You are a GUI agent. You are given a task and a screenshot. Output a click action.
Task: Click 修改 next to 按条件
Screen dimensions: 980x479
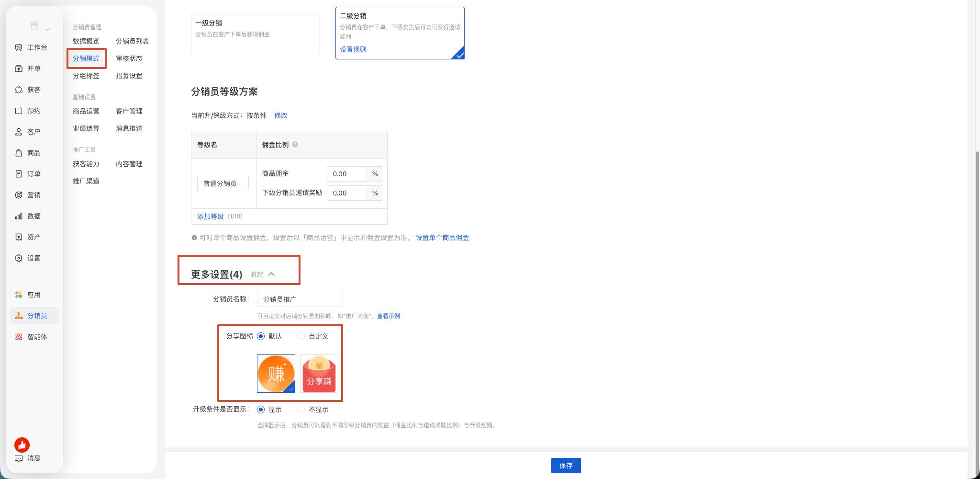(281, 115)
